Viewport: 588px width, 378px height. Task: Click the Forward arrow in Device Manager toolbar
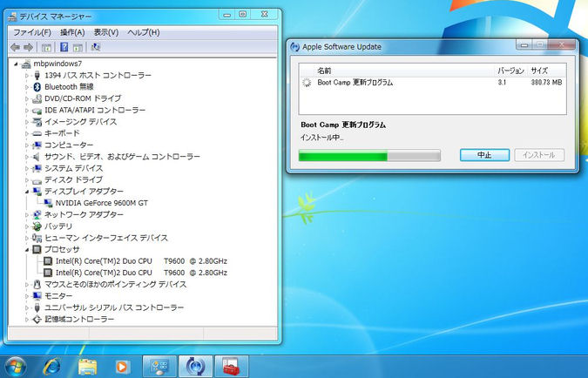pyautogui.click(x=29, y=47)
